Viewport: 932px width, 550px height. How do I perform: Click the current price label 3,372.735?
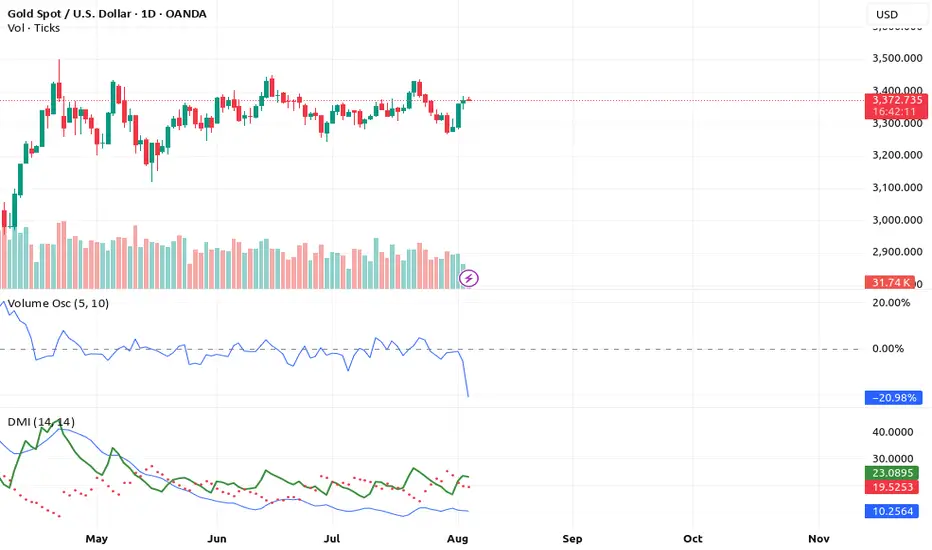(x=897, y=99)
